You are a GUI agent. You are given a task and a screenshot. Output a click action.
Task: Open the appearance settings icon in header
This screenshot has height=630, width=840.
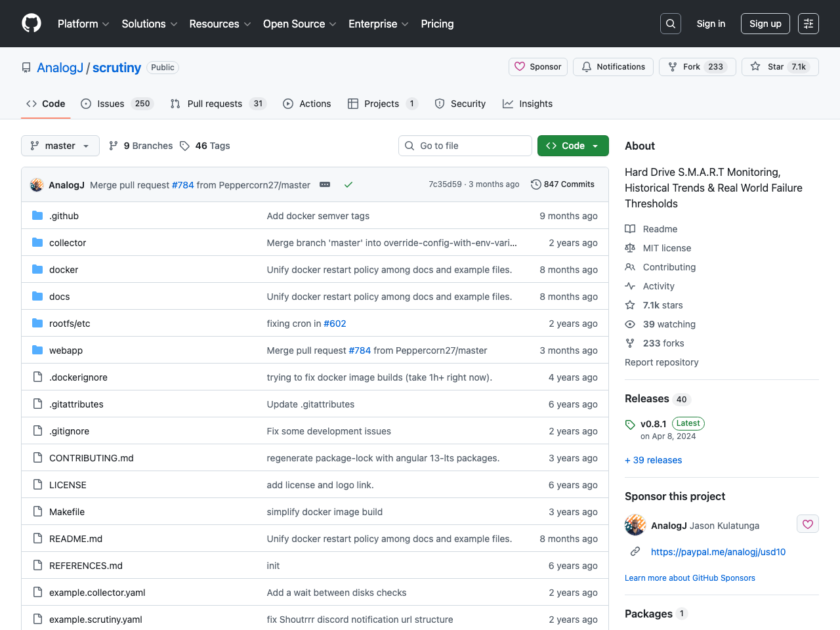(808, 24)
